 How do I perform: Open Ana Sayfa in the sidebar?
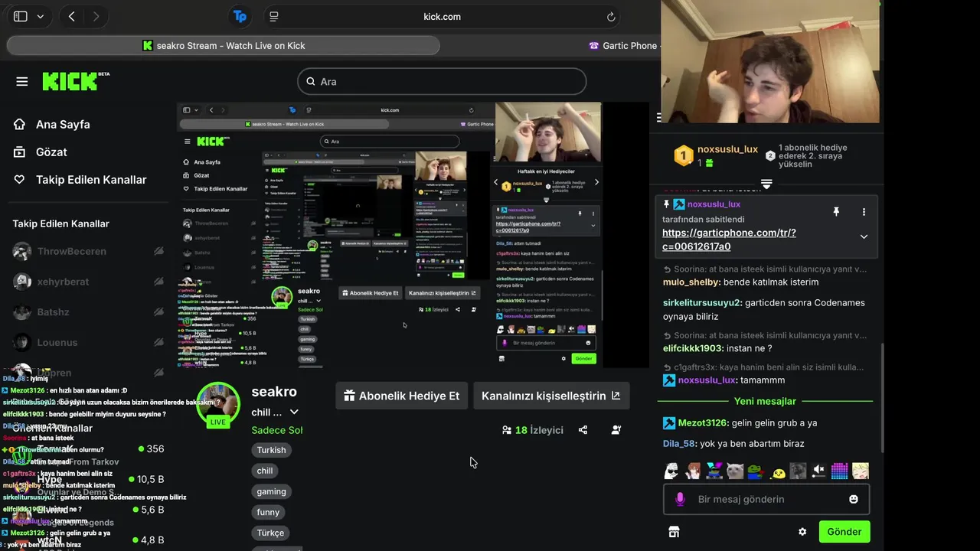coord(52,124)
